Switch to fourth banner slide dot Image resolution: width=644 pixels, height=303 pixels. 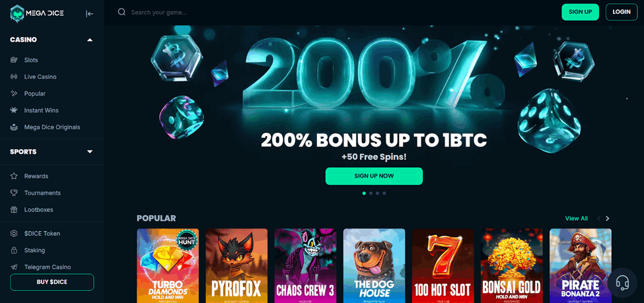(384, 193)
